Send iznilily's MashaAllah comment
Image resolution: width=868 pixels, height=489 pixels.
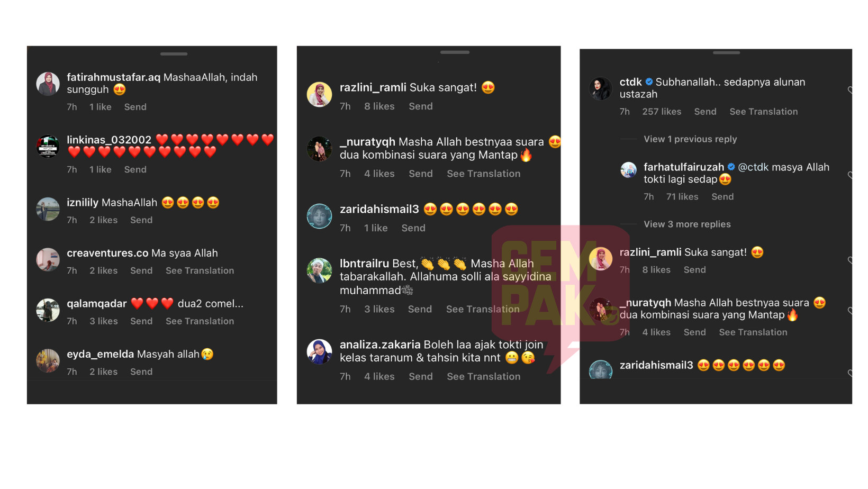pos(141,220)
